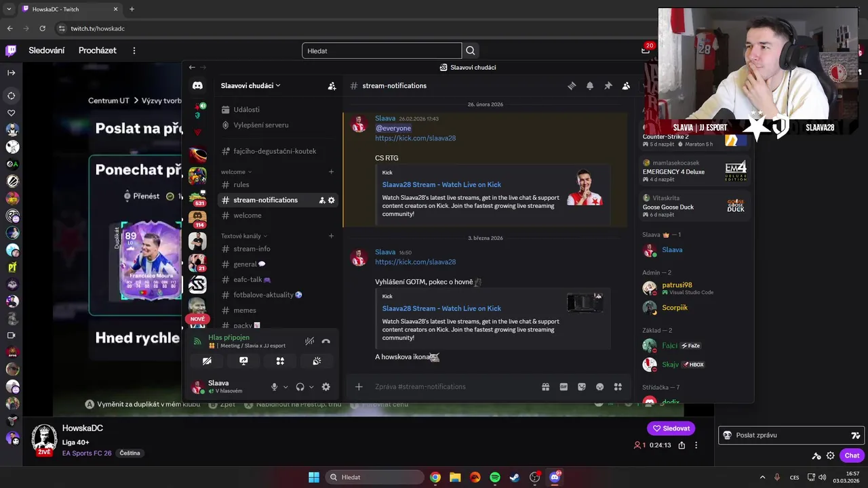
Task: Open Slaava28 Stream embed title on Mar 3
Action: pyautogui.click(x=441, y=308)
